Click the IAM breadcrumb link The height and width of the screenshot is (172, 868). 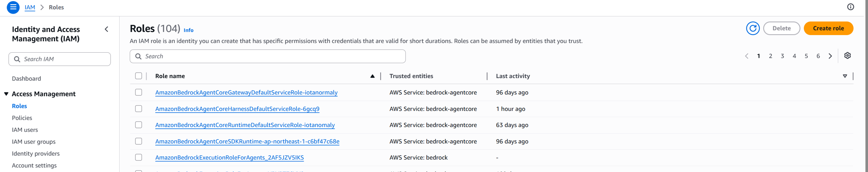[x=30, y=7]
